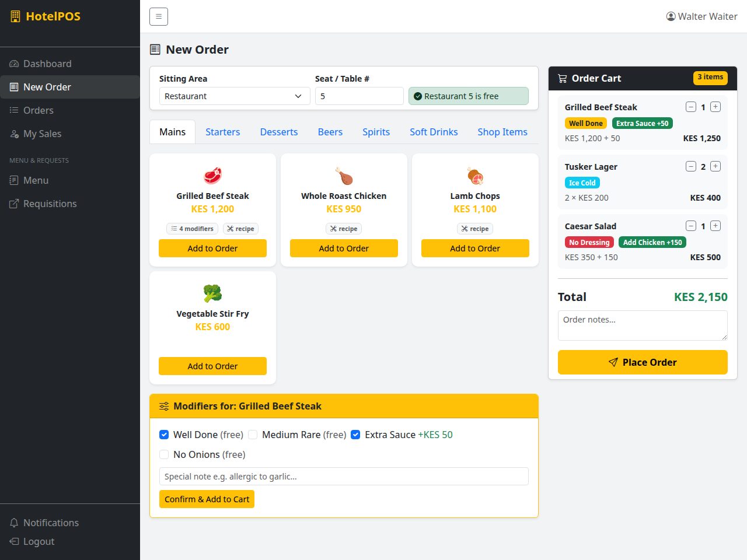Click the Well Done tag in cart
Image resolution: width=747 pixels, height=560 pixels.
(x=586, y=123)
